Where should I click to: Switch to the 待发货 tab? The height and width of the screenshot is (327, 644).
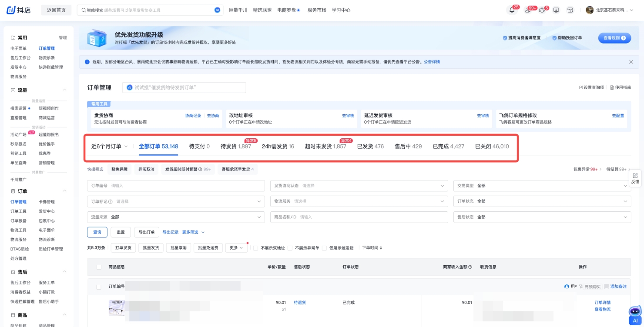coord(235,147)
